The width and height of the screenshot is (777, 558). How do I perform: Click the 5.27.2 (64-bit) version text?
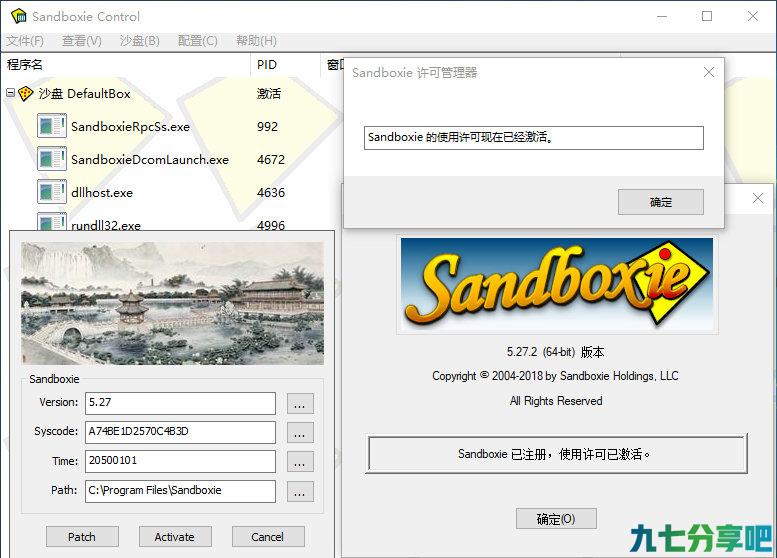click(x=555, y=352)
